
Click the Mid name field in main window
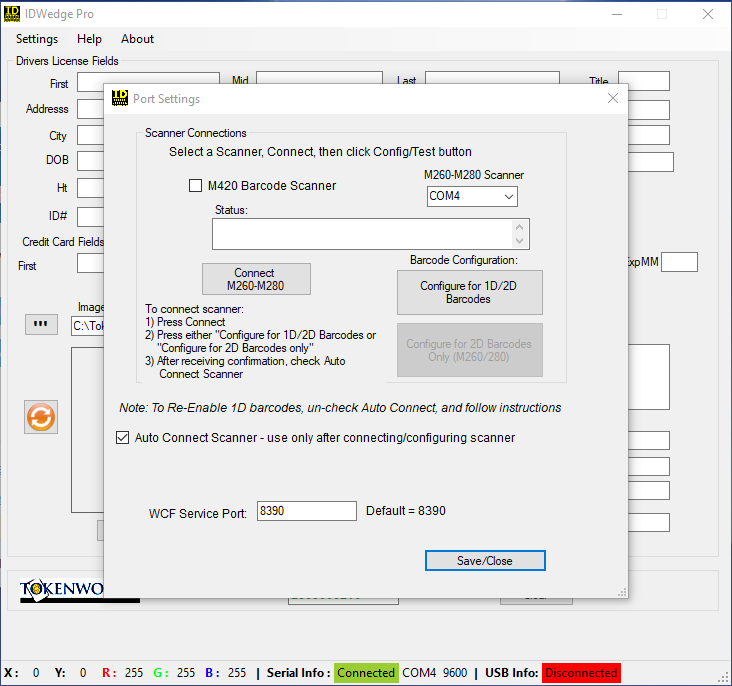click(319, 78)
